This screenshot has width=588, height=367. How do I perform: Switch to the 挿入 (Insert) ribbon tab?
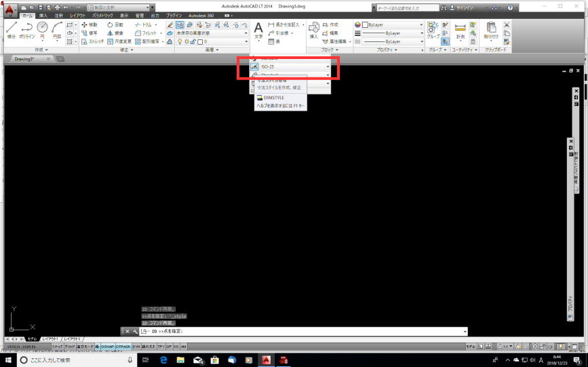pyautogui.click(x=43, y=16)
